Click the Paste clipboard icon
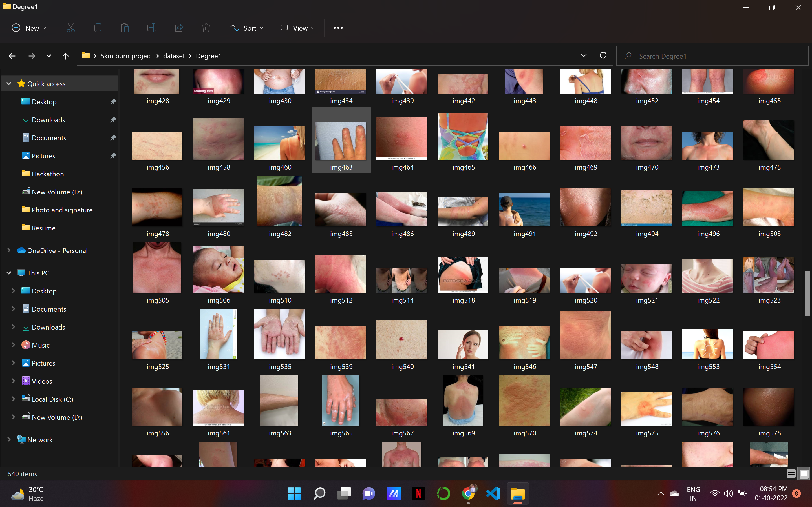 (x=125, y=28)
